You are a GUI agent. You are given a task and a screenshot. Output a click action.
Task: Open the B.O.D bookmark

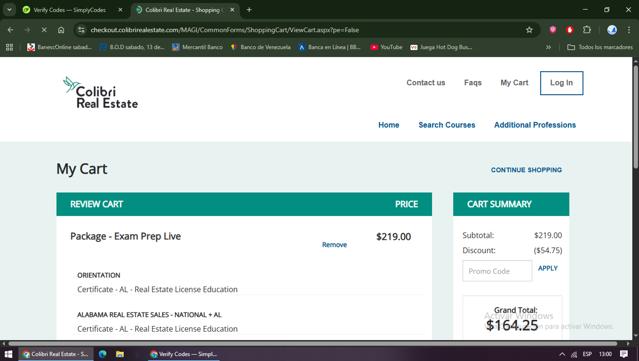pos(132,47)
